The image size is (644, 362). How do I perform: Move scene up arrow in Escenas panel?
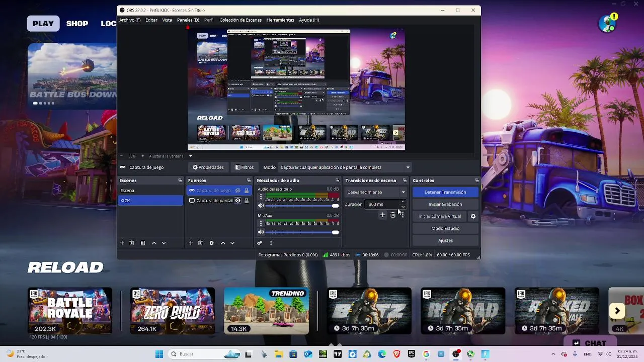pyautogui.click(x=154, y=243)
